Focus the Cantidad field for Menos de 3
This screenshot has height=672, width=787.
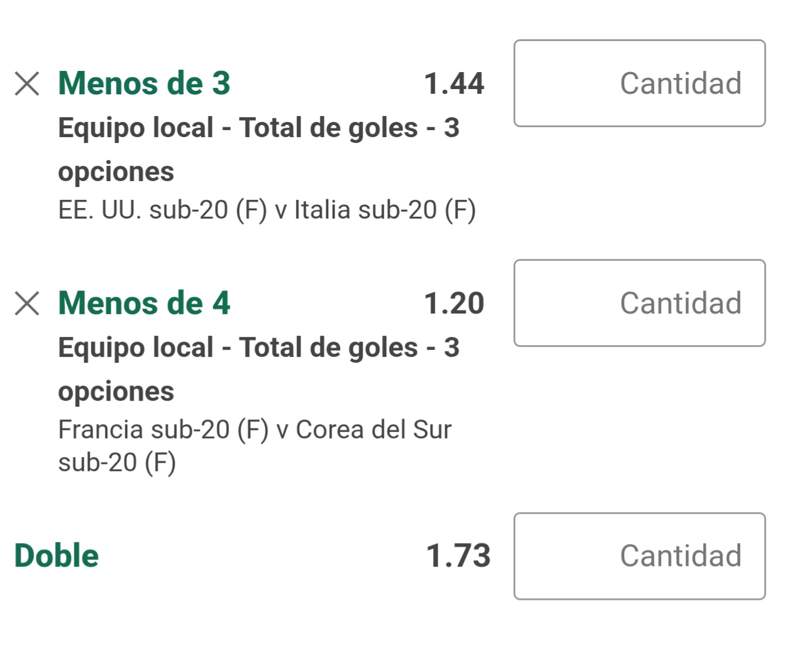(639, 83)
